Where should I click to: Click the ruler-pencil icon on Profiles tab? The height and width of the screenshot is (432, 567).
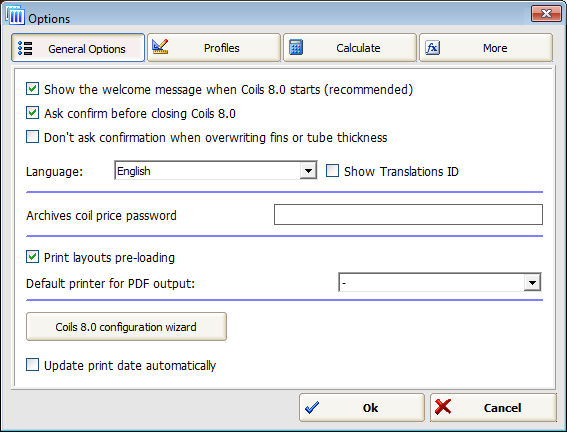(x=160, y=46)
